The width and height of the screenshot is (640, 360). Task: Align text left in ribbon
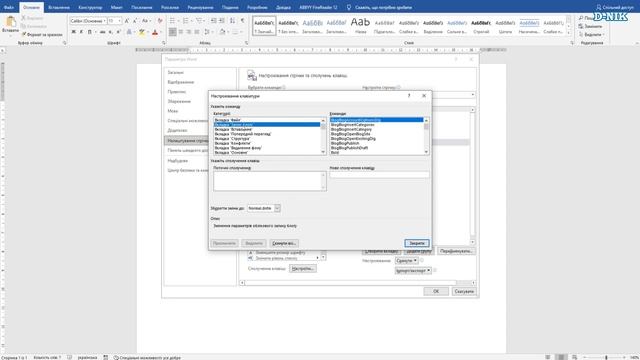point(173,32)
